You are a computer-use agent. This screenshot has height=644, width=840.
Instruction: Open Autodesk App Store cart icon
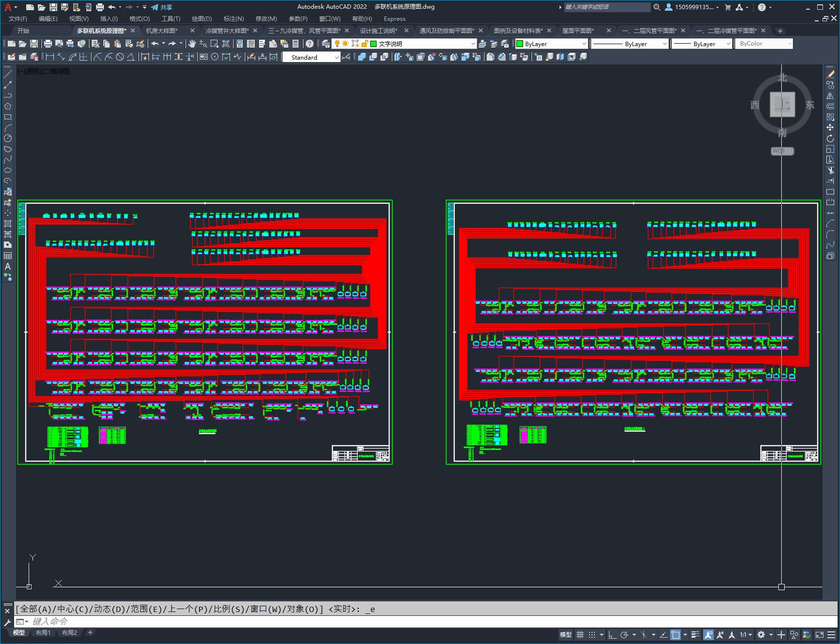(x=727, y=7)
